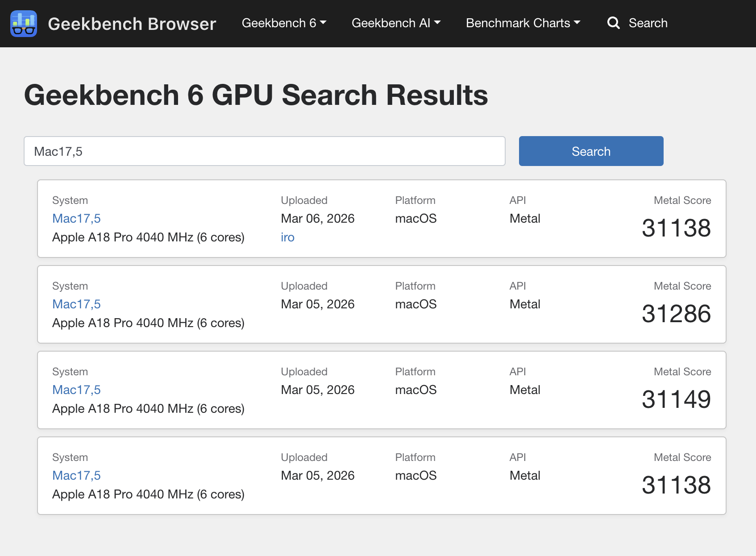Click the Geekbench 6 GPU Search Results heading
This screenshot has height=556, width=756.
[x=256, y=95]
